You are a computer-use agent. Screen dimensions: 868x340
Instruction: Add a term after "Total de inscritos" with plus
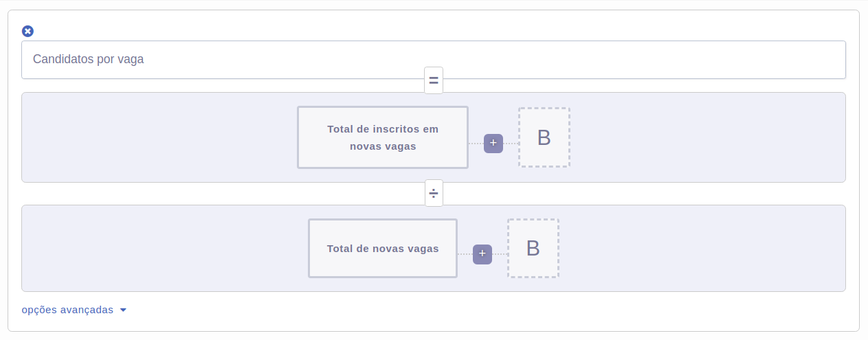[493, 144]
